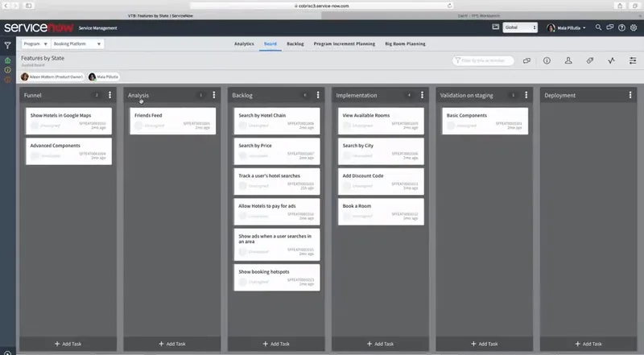
Task: Switch to the second browser tab
Action: [479, 15]
